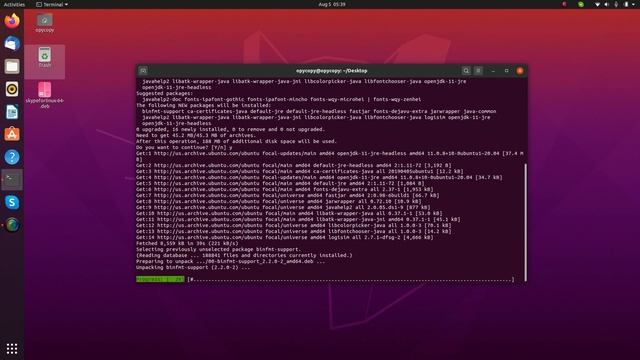Viewport: 640px width, 360px height.
Task: Click the microphone icon in the top bar
Action: pos(616,4)
